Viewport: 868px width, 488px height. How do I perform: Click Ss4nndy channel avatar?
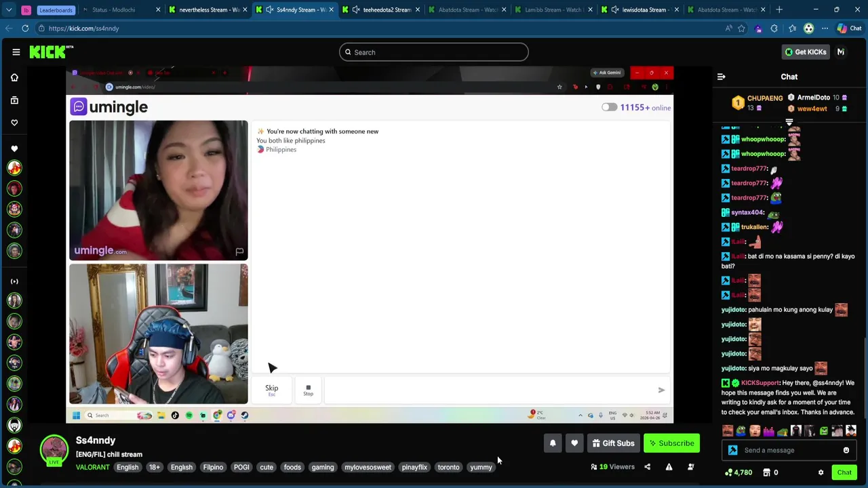point(54,449)
